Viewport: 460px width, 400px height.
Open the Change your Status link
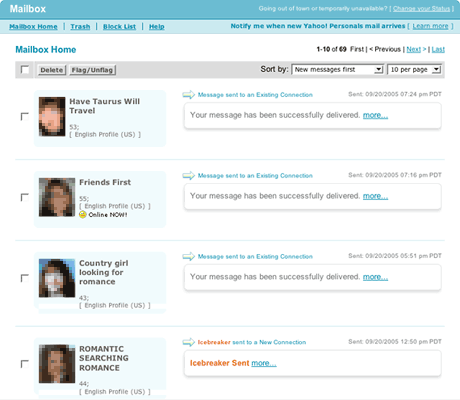[421, 9]
